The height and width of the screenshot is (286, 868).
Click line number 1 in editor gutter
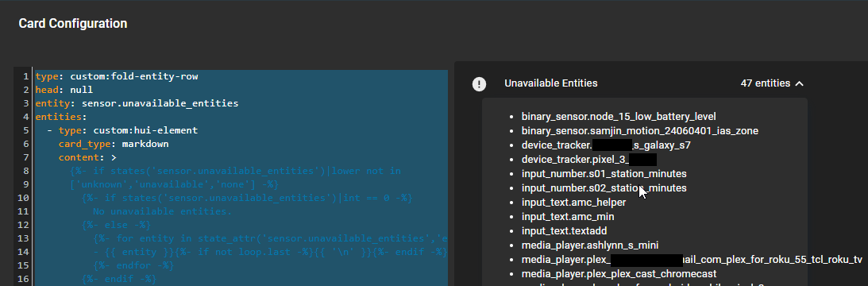(26, 76)
